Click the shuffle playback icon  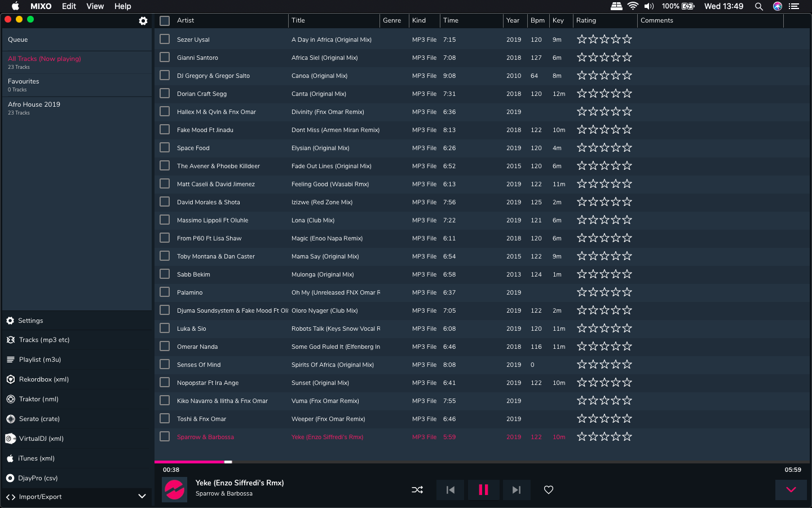click(417, 490)
